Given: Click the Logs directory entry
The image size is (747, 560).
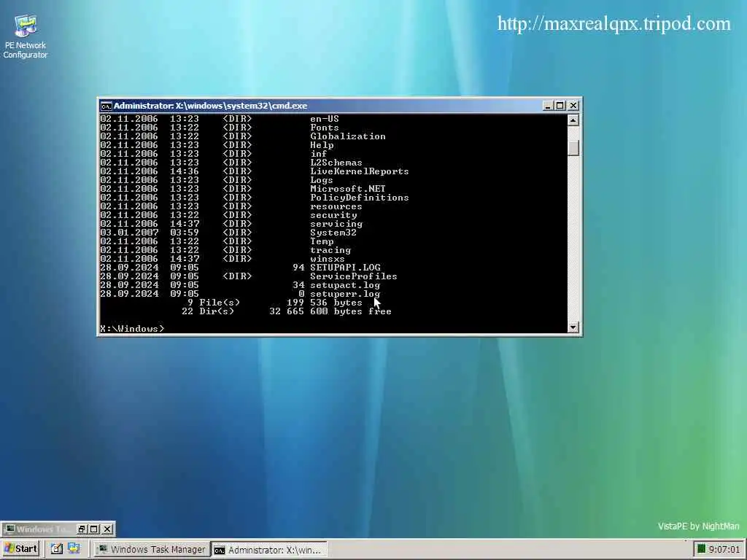Looking at the screenshot, I should tap(322, 180).
